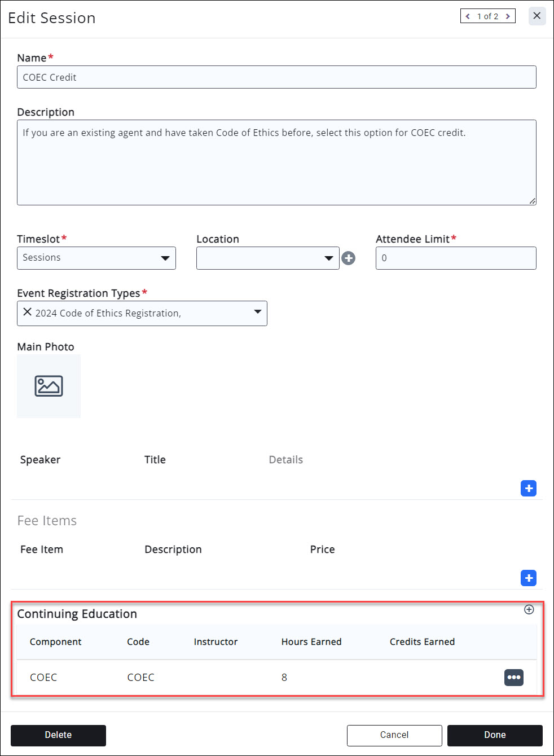554x756 pixels.
Task: Add a speaker with plus button
Action: pos(529,489)
